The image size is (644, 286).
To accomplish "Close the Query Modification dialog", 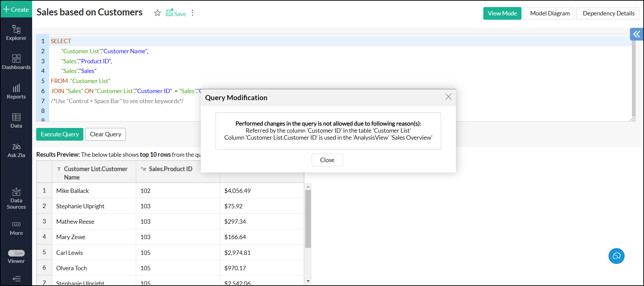I will point(327,160).
